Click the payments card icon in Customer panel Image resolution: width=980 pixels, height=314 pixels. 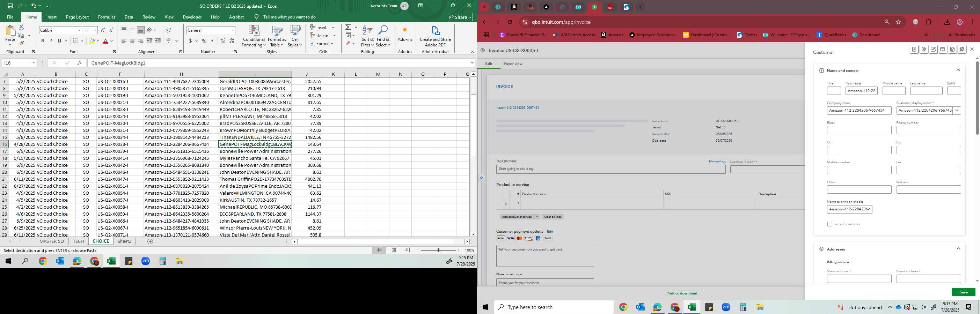943,50
